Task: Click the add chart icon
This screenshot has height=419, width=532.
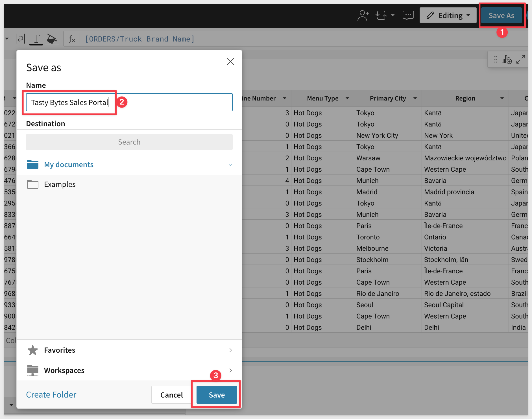Action: pyautogui.click(x=507, y=60)
